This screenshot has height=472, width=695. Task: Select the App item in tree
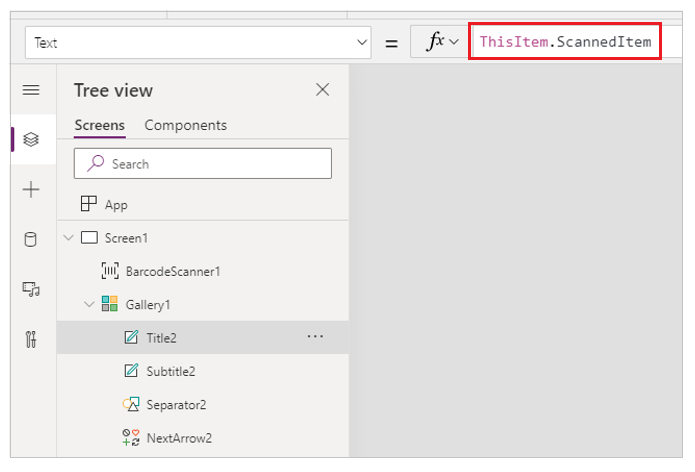[x=203, y=204]
